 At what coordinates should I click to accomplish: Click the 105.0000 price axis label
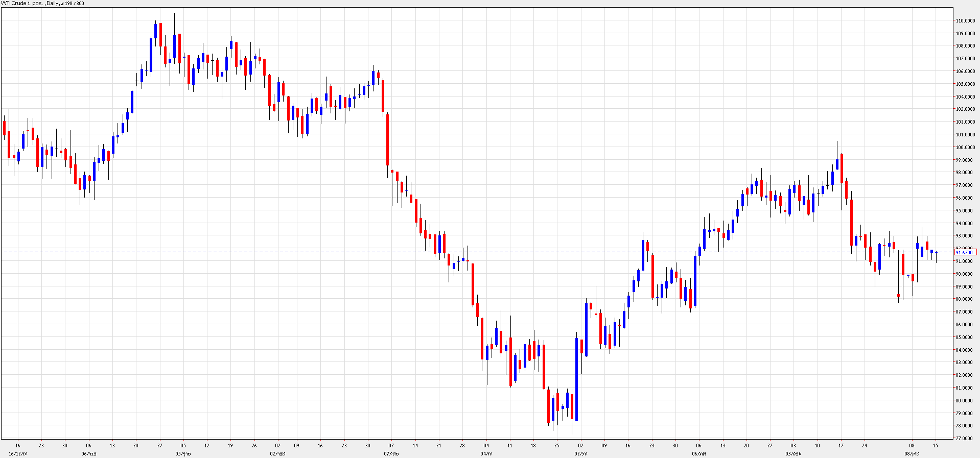tap(965, 84)
